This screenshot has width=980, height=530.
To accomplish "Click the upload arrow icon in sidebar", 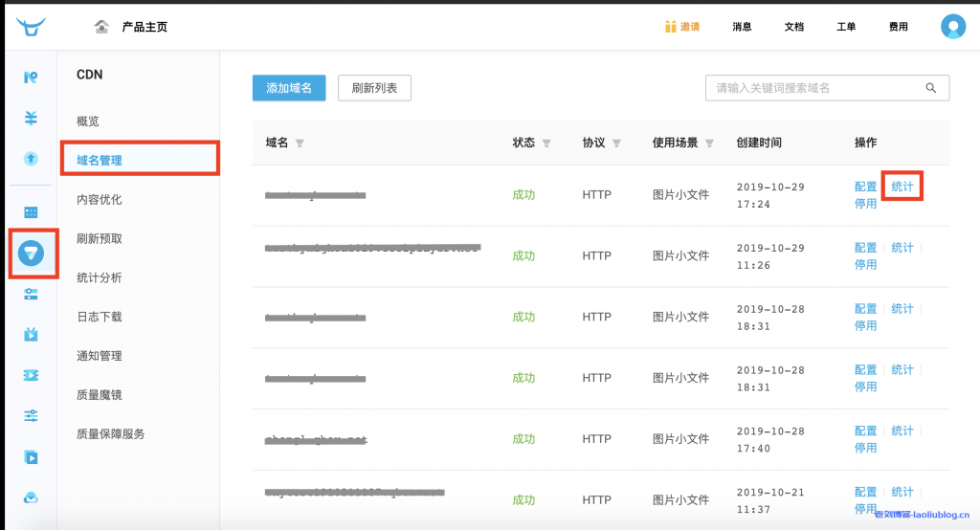I will (31, 158).
